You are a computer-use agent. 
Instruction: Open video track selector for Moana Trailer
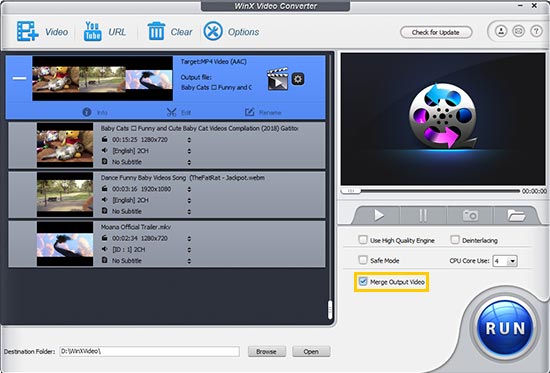click(189, 239)
